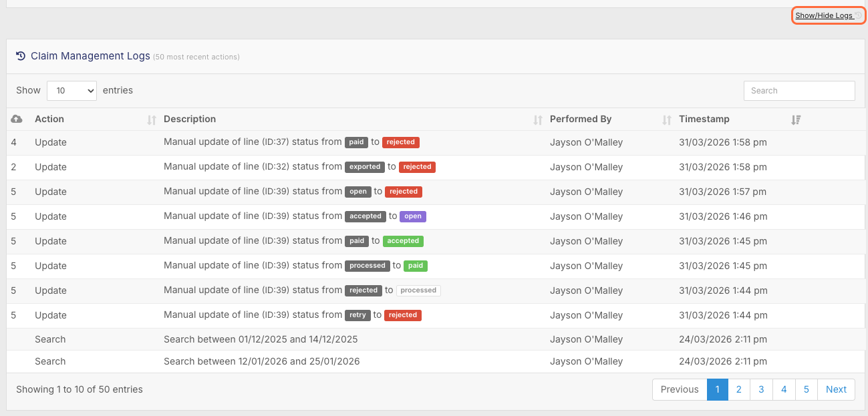Click the gray "retry" status badge
The image size is (868, 416).
(x=357, y=315)
